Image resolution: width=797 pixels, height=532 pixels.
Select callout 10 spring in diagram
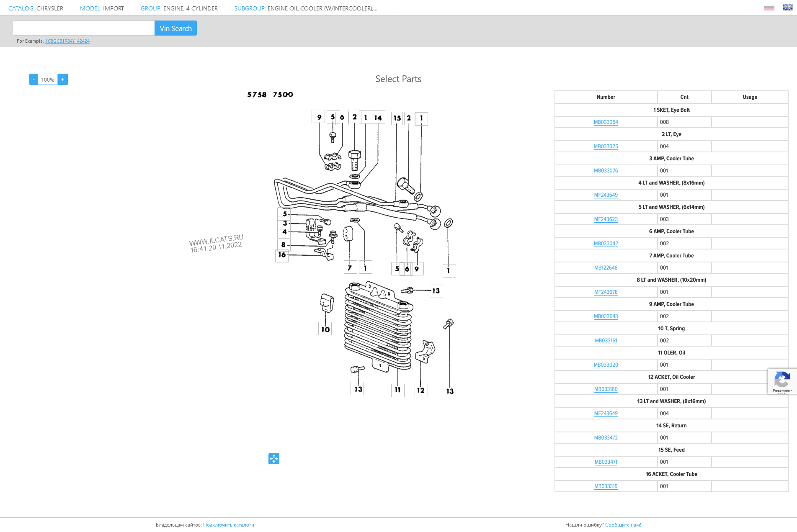tap(325, 329)
